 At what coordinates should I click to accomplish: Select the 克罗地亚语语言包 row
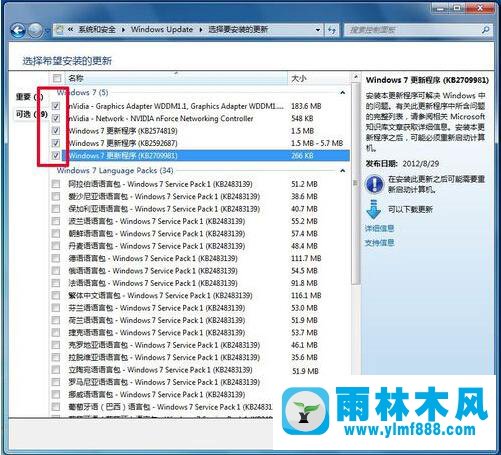200,345
